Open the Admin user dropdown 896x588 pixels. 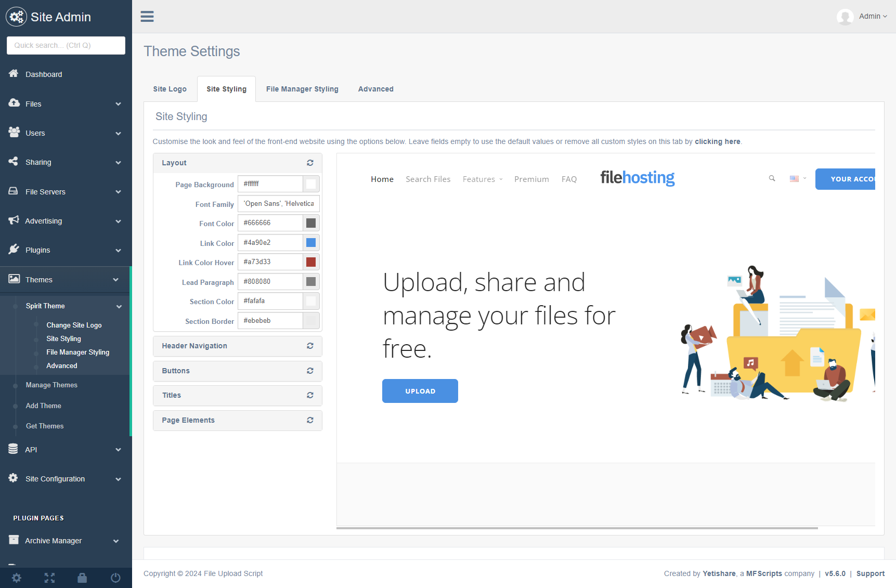pos(864,17)
